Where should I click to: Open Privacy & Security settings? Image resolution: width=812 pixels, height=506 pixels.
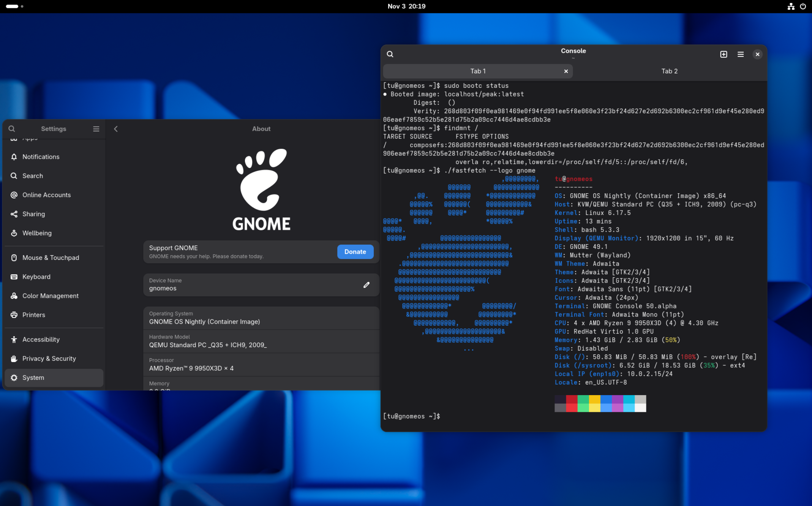[x=49, y=359]
